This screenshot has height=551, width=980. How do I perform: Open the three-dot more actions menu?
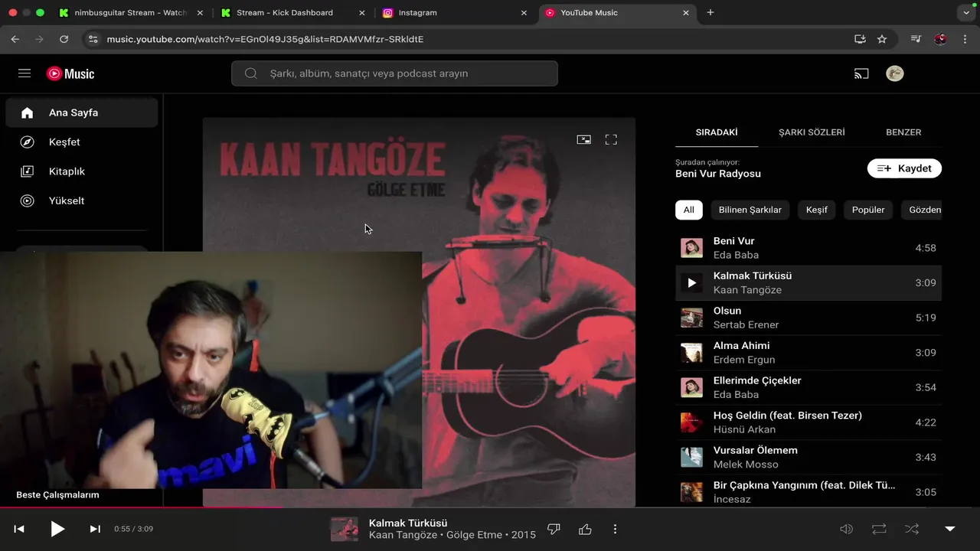(x=615, y=529)
